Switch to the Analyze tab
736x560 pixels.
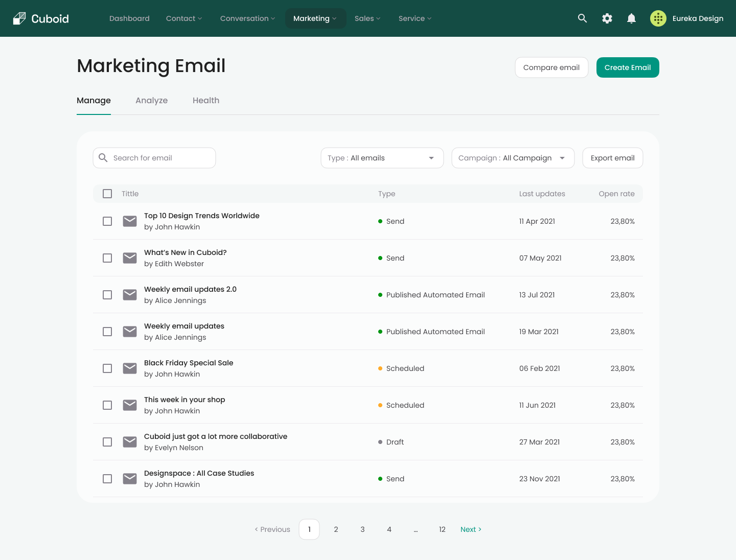coord(151,100)
